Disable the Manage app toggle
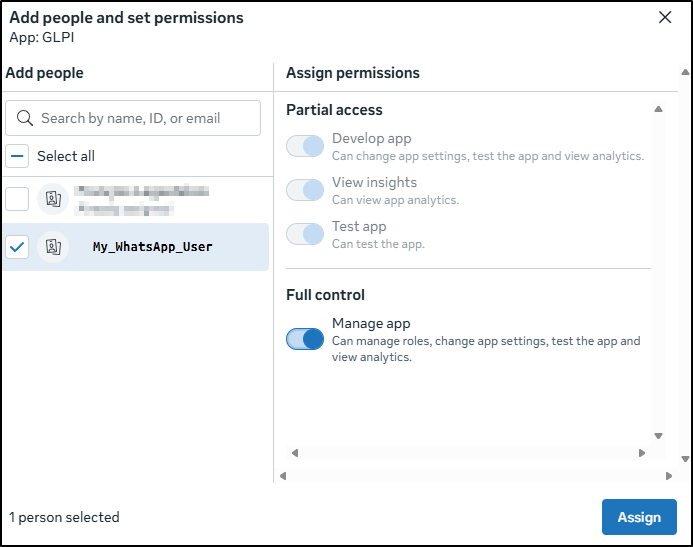Screen dimensions: 693x547 305,339
